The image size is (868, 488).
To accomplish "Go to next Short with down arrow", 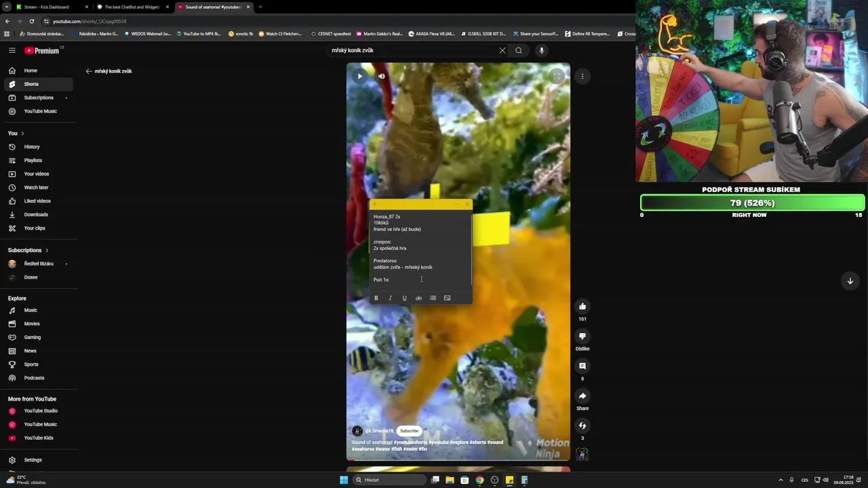I will [x=850, y=281].
